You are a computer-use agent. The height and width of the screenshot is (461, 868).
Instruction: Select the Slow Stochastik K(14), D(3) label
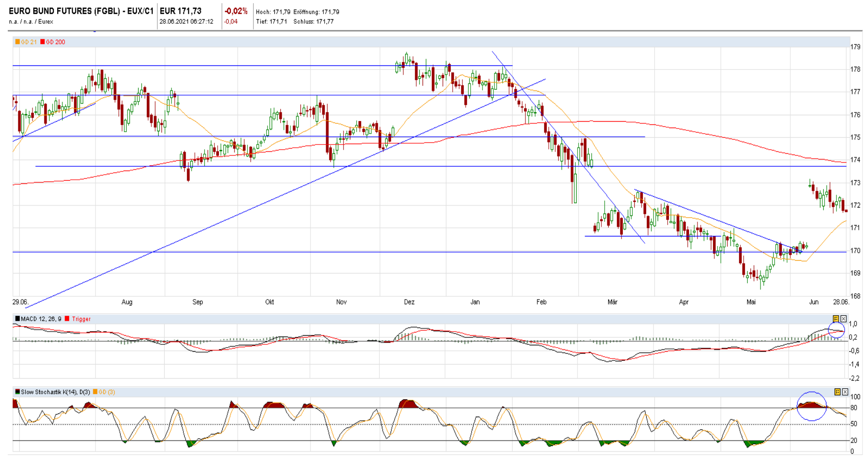coord(55,392)
